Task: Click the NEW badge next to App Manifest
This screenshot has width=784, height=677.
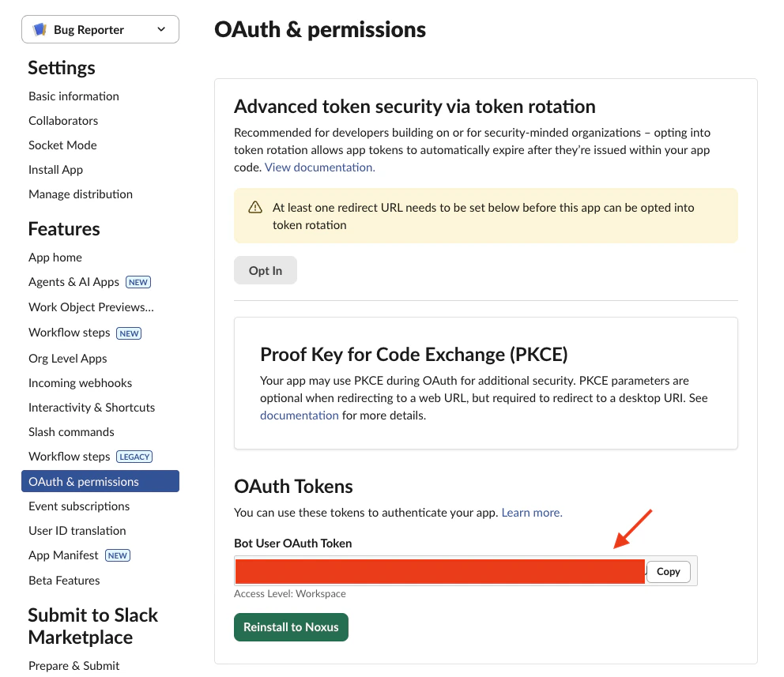Action: (x=118, y=555)
